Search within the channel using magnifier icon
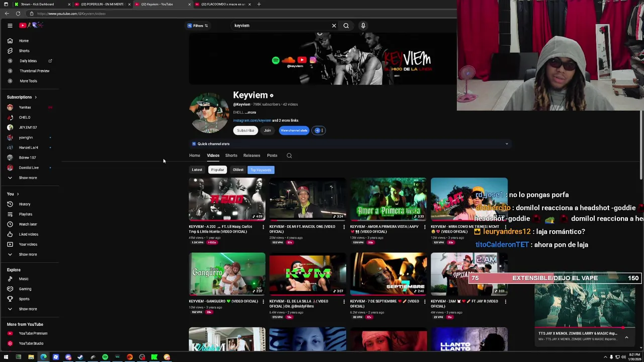This screenshot has height=362, width=644. (289, 156)
